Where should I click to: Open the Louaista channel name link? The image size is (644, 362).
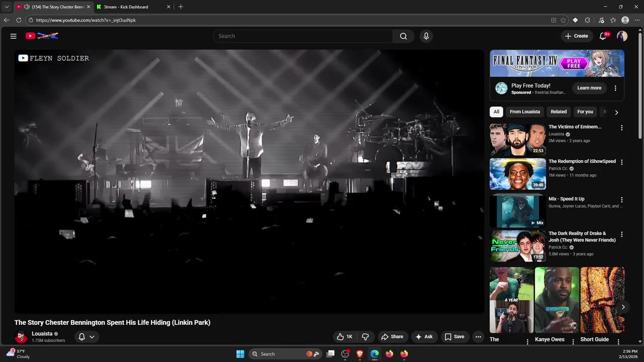point(42,334)
